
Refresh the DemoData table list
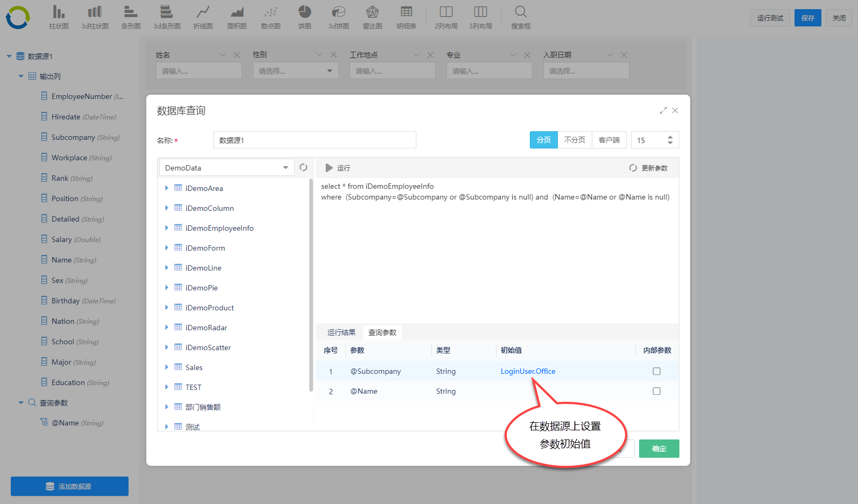coord(303,167)
